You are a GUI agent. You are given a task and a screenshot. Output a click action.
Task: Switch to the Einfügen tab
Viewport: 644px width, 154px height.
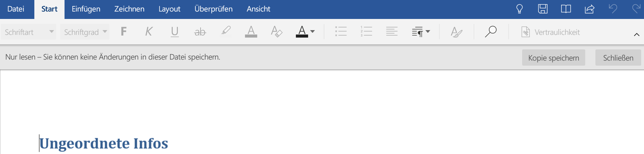point(86,9)
